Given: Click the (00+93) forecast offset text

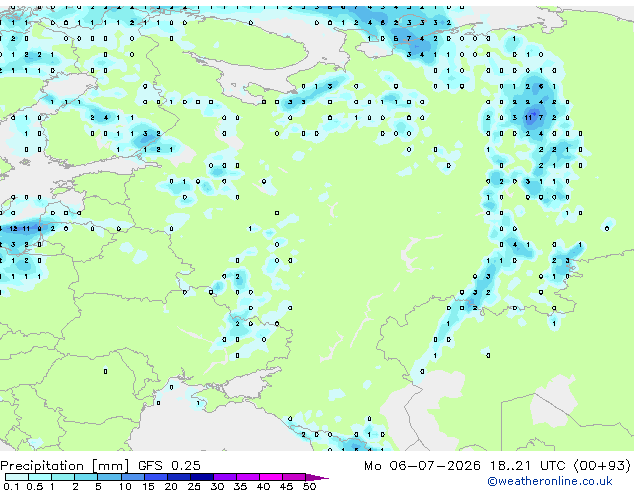Looking at the screenshot, I should point(602,466).
